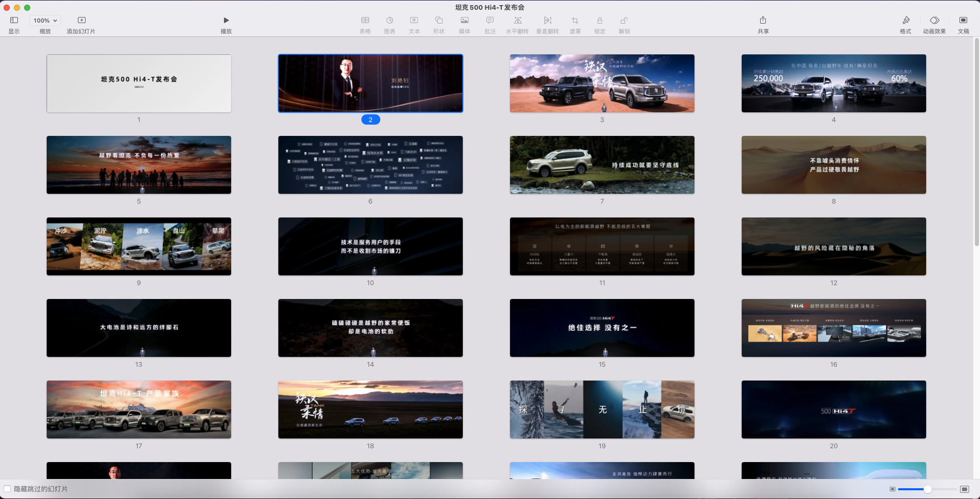Viewport: 980px width, 499px height.
Task: Select slide 2 thumbnail with 刘艳钊
Action: pos(371,84)
